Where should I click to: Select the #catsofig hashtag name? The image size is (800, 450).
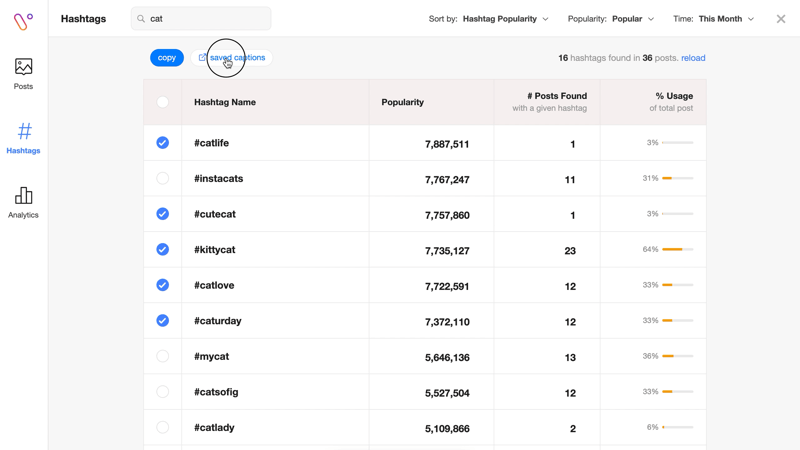coord(216,392)
